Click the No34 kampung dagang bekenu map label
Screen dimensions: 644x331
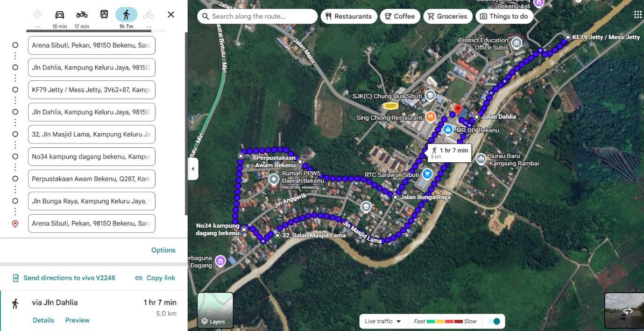[218, 230]
